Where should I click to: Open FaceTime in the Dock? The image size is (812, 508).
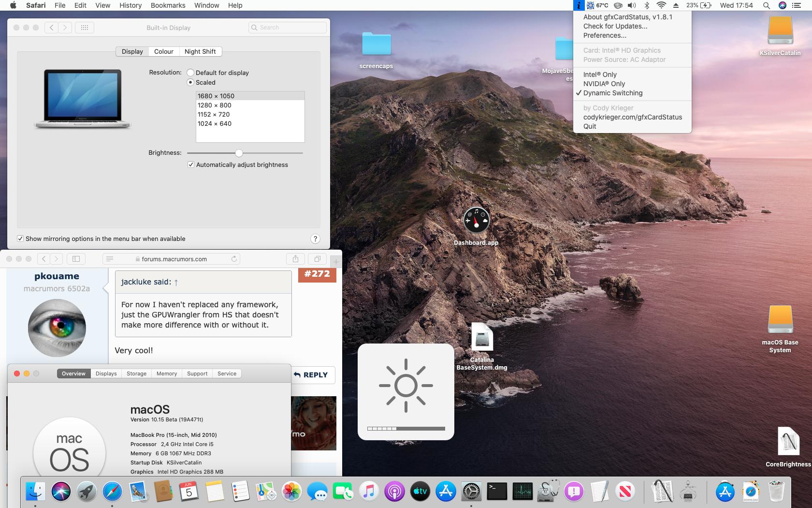(343, 492)
